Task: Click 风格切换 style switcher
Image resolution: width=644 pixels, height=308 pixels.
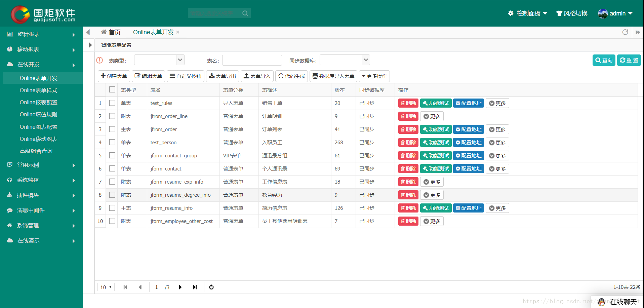Action: 572,13
